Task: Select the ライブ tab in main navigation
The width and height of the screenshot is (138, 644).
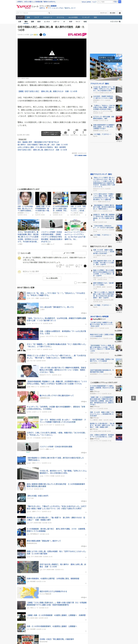Action: [37, 17]
